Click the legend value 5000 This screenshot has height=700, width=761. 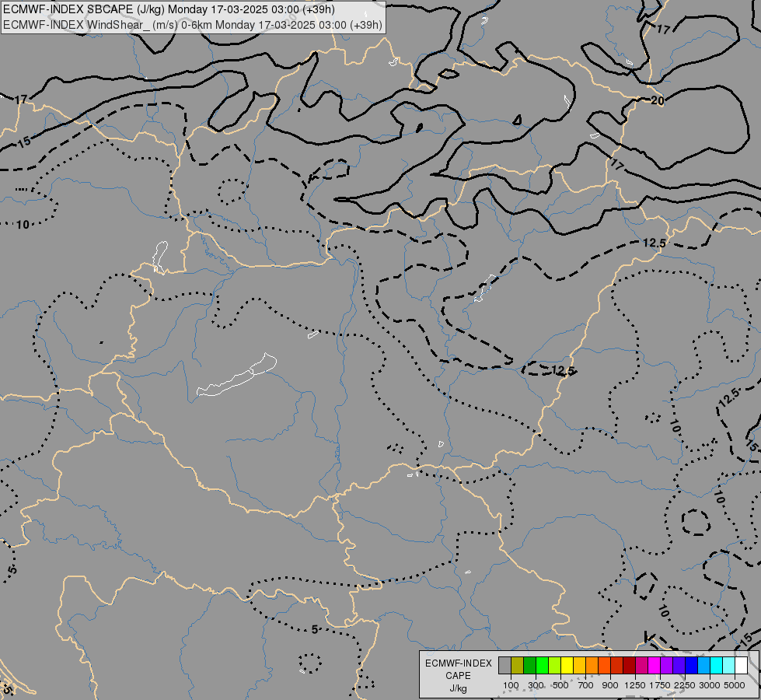pyautogui.click(x=735, y=685)
